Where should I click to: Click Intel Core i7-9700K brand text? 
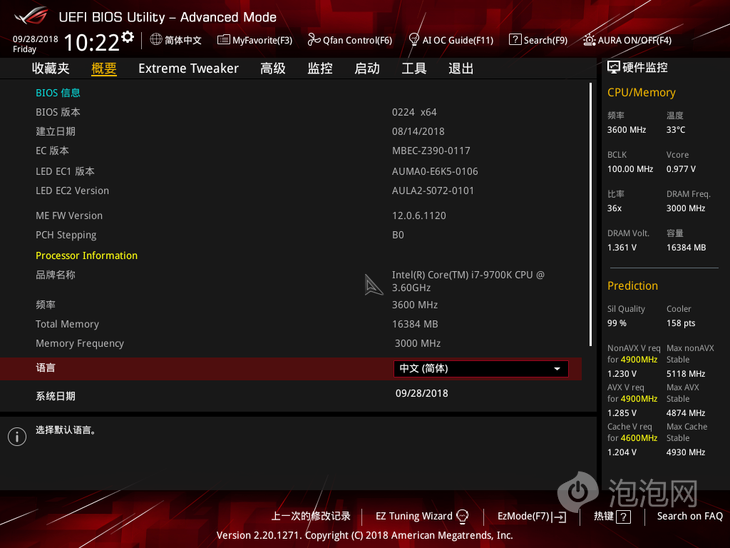[x=468, y=281]
